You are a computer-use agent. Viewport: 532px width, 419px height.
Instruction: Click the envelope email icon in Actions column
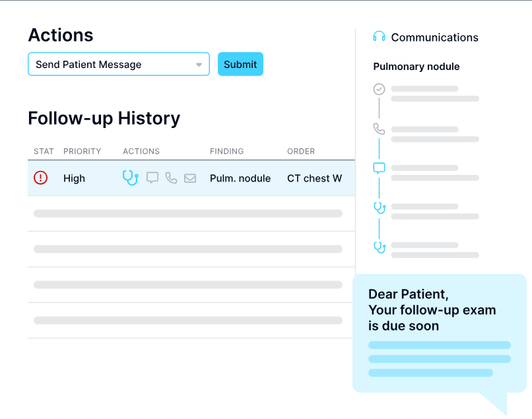190,178
